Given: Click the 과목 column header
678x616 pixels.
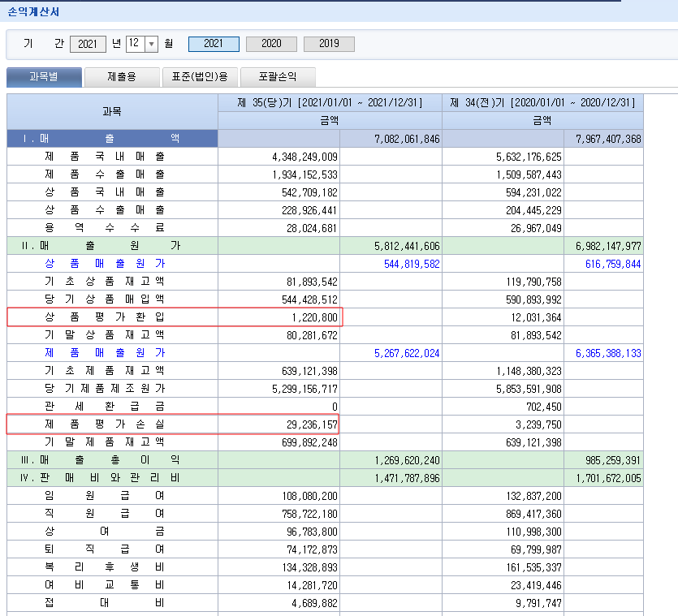Looking at the screenshot, I should point(112,111).
